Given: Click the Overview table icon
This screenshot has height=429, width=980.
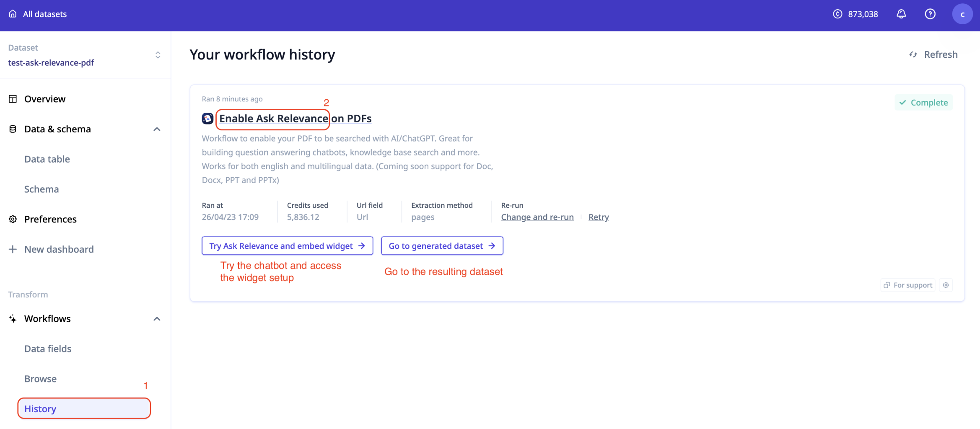Looking at the screenshot, I should point(13,99).
